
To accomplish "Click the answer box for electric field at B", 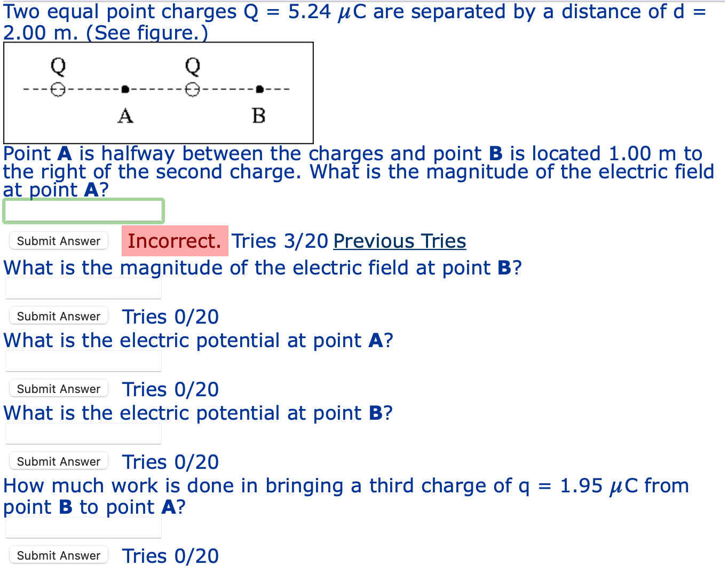I will tap(83, 288).
